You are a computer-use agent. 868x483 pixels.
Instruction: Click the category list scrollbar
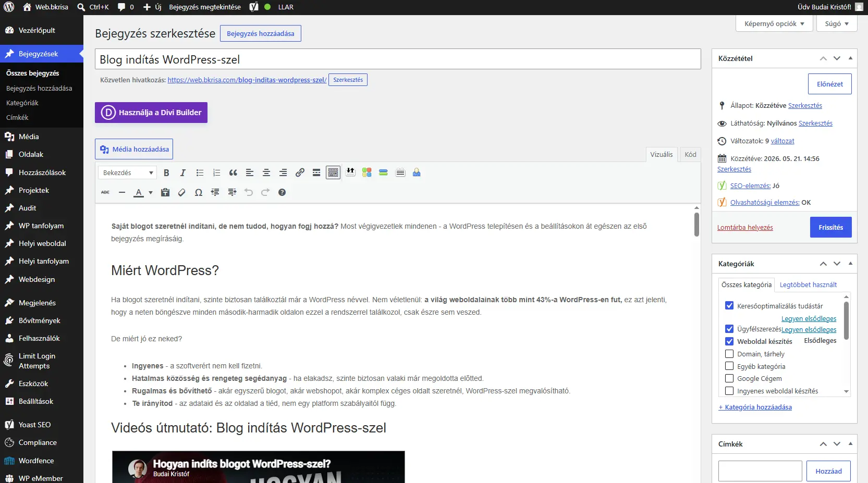(x=846, y=321)
